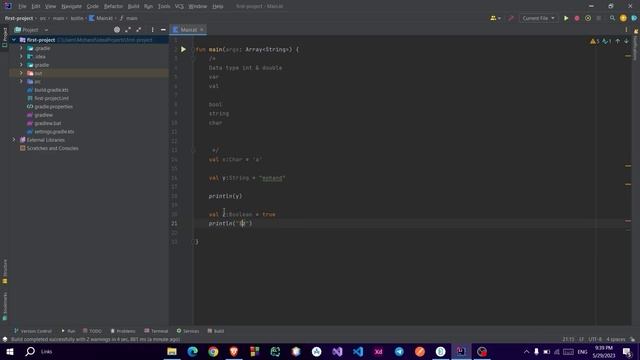The width and height of the screenshot is (640, 360).
Task: Click the main function breadcrumb
Action: pyautogui.click(x=129, y=18)
